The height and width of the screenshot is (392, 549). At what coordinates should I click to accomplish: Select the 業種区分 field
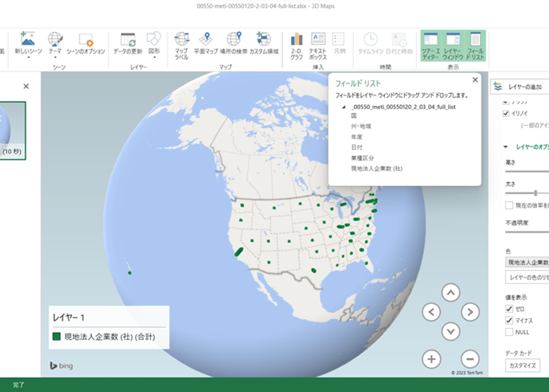click(x=362, y=158)
